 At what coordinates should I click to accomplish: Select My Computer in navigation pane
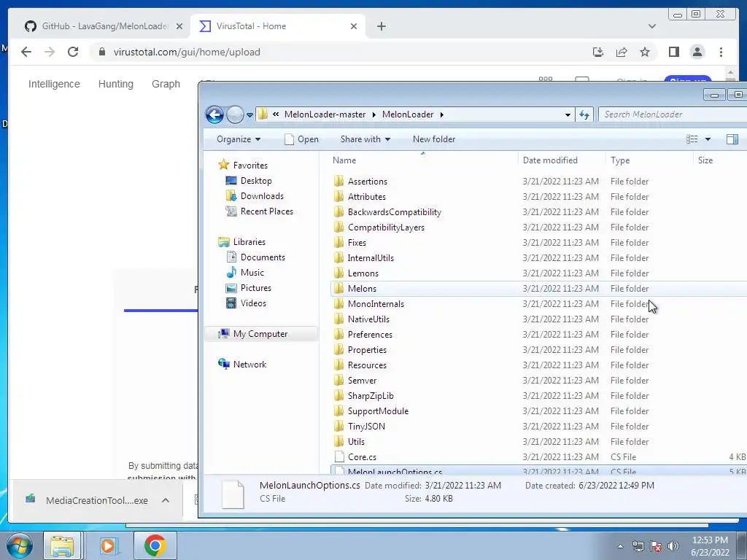coord(260,334)
